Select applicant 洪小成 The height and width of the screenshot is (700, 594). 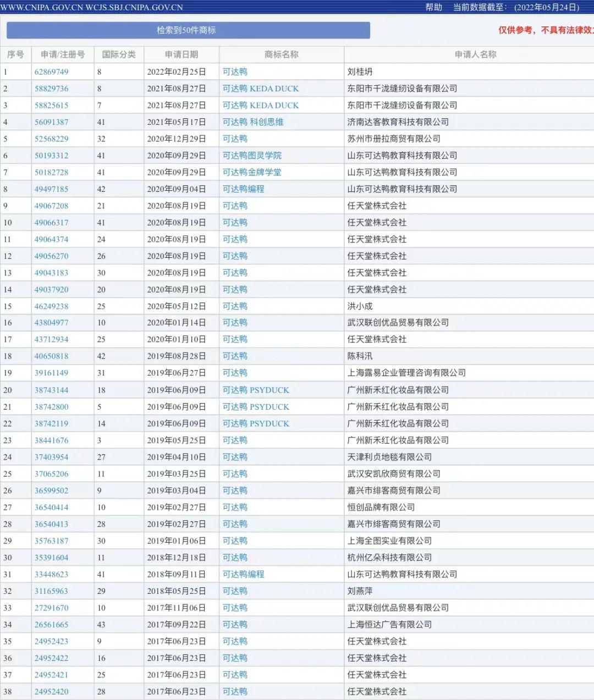360,306
